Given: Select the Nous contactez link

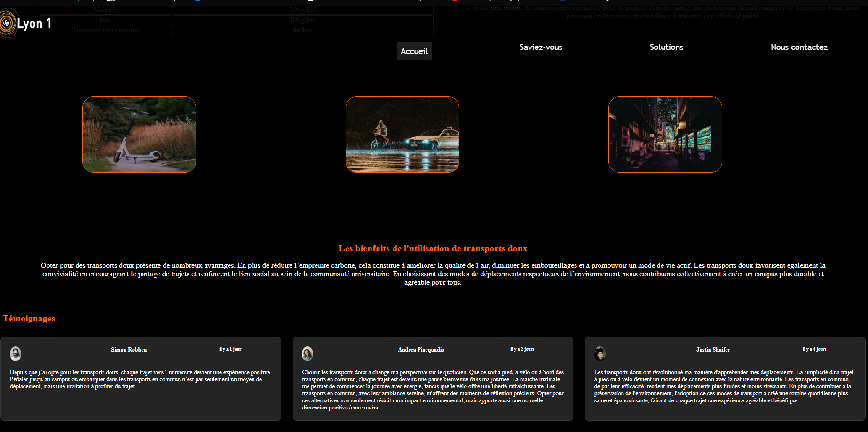Looking at the screenshot, I should point(798,47).
